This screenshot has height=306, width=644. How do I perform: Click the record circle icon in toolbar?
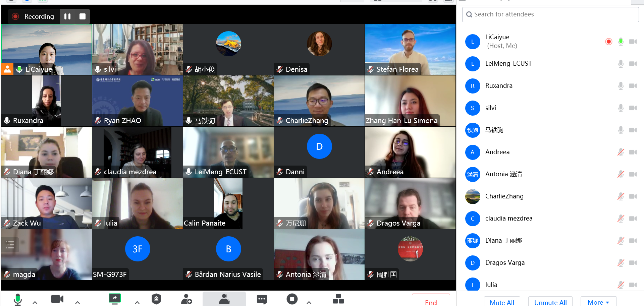click(x=292, y=299)
